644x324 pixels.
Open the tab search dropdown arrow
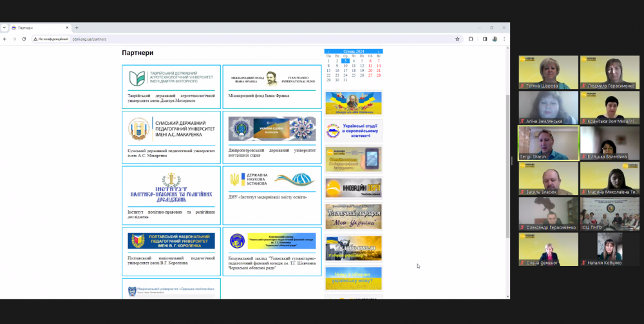tap(5, 28)
